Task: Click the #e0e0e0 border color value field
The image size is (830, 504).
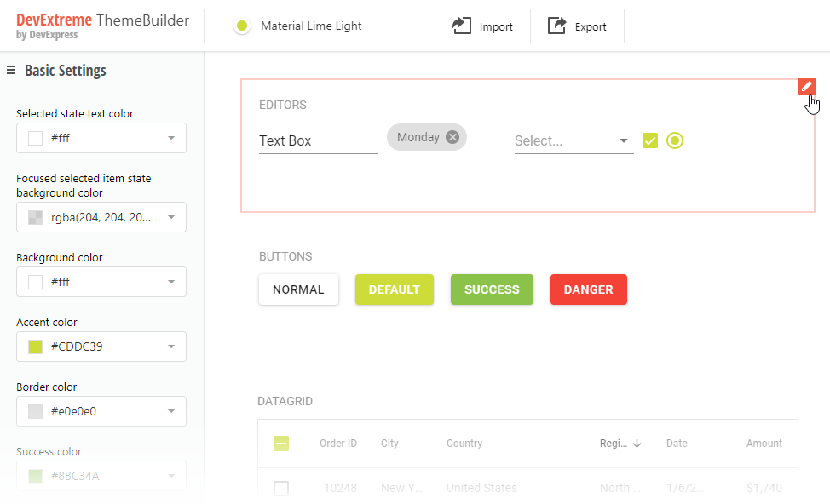Action: [x=101, y=411]
